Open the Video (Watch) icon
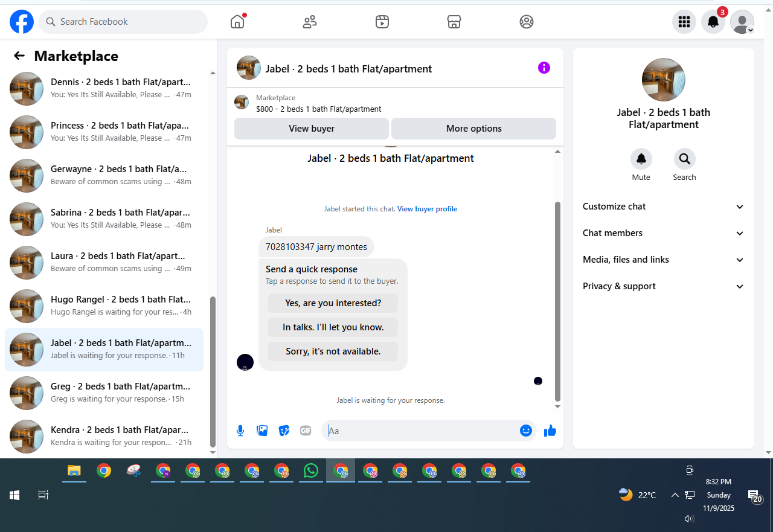The height and width of the screenshot is (532, 773). click(382, 22)
